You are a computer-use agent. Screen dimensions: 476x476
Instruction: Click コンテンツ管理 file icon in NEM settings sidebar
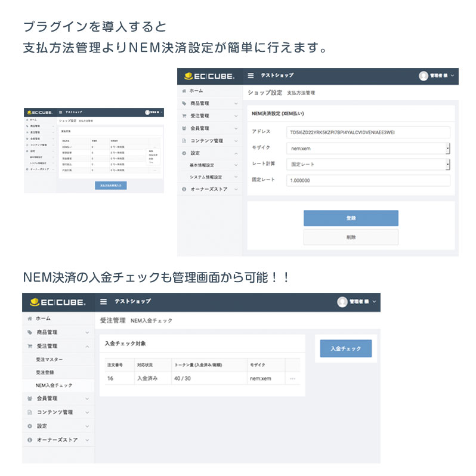pos(184,141)
